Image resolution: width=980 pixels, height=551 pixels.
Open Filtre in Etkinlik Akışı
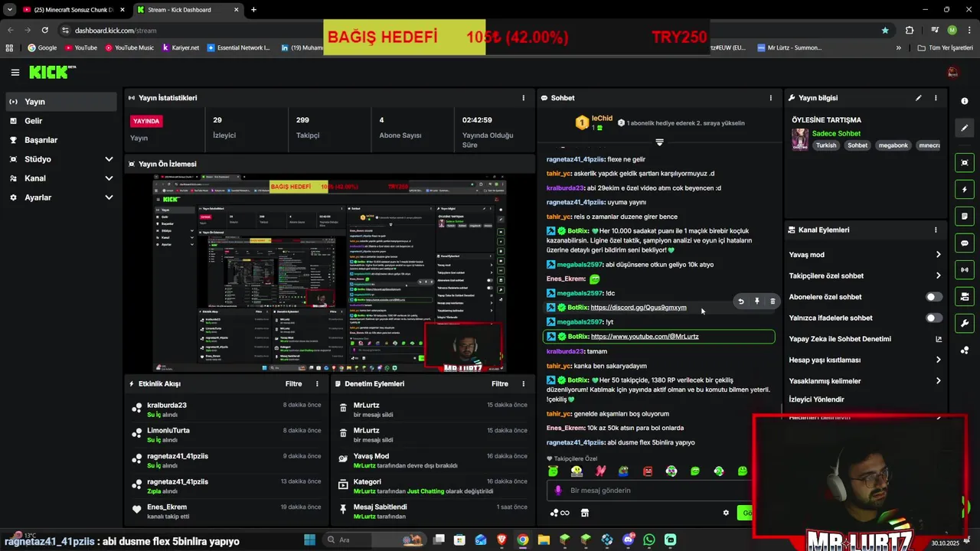(x=293, y=383)
